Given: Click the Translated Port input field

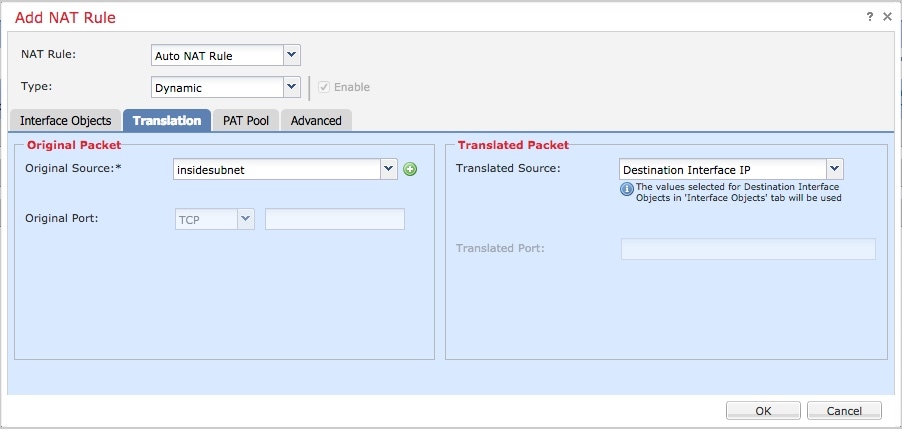Looking at the screenshot, I should [x=748, y=248].
